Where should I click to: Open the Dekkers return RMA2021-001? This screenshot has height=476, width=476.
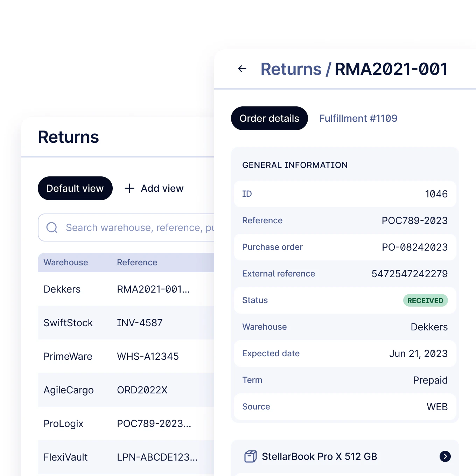pyautogui.click(x=105, y=289)
